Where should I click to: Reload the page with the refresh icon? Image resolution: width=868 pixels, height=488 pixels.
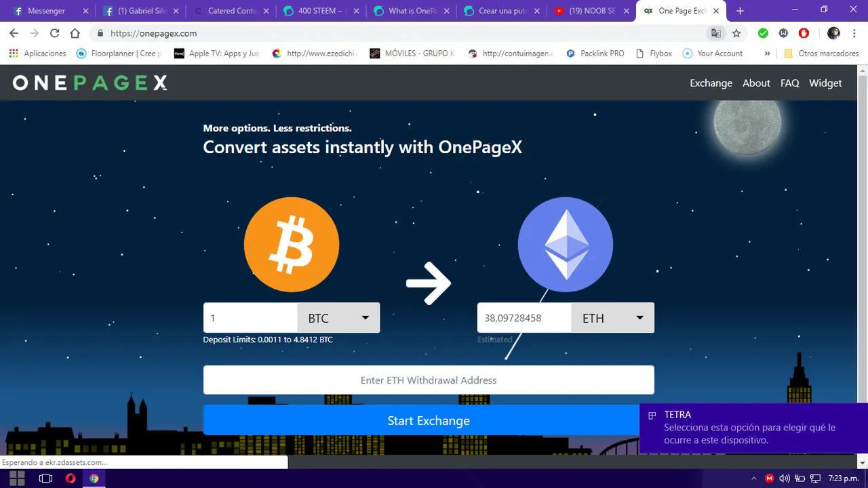click(54, 33)
